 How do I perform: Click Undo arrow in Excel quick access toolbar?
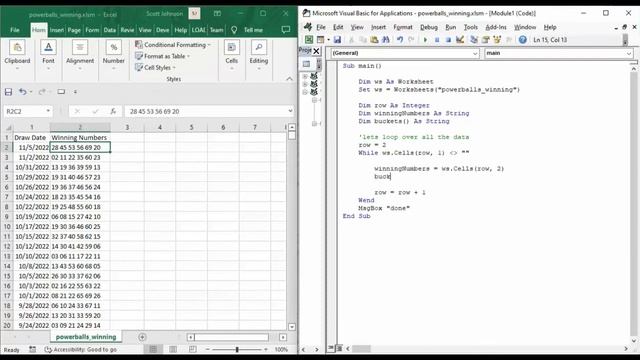22,92
